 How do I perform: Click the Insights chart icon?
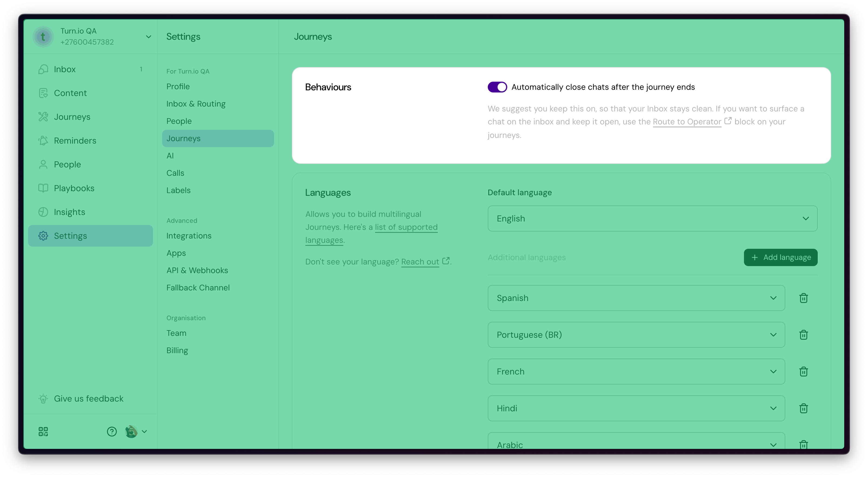(x=43, y=212)
